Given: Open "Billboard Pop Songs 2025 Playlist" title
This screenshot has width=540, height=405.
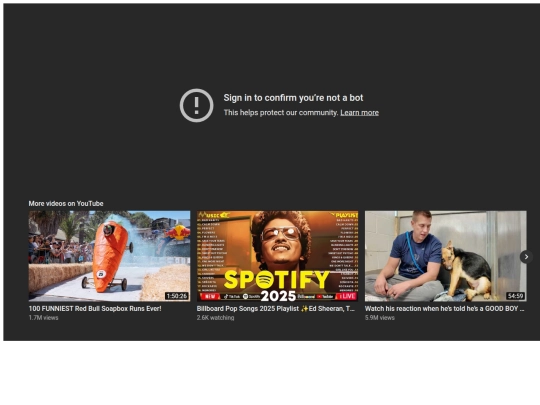Looking at the screenshot, I should [276, 309].
